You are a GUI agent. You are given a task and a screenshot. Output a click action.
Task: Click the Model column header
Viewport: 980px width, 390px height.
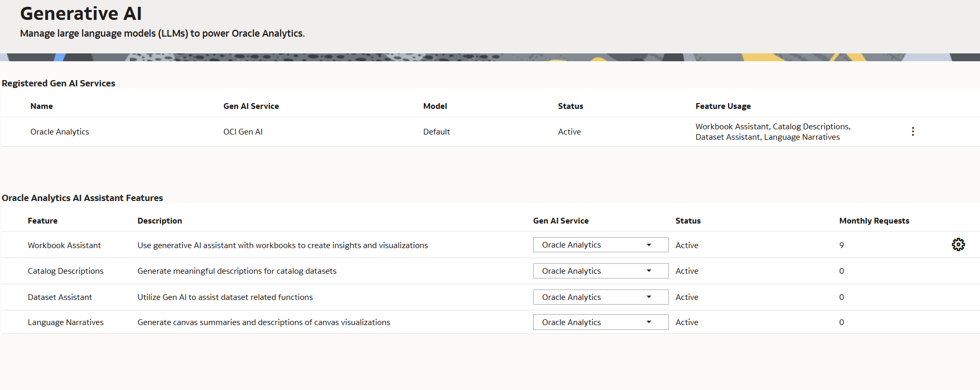tap(435, 106)
